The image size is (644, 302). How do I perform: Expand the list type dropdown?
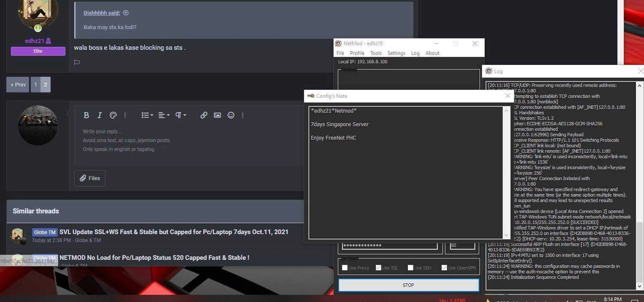coord(147,115)
